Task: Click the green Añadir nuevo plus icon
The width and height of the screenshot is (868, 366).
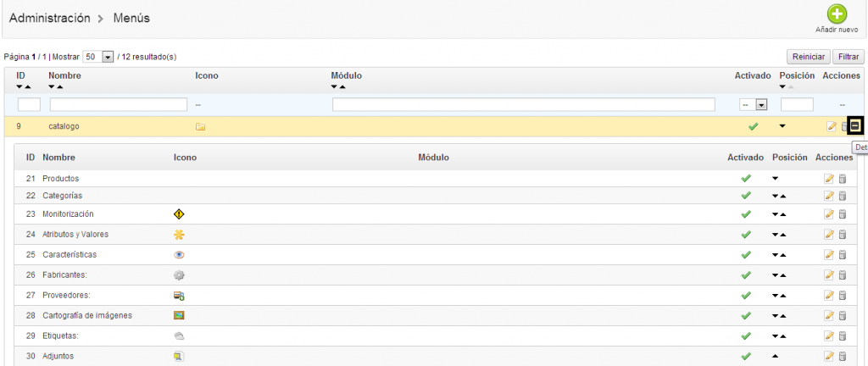Action: coord(837,14)
